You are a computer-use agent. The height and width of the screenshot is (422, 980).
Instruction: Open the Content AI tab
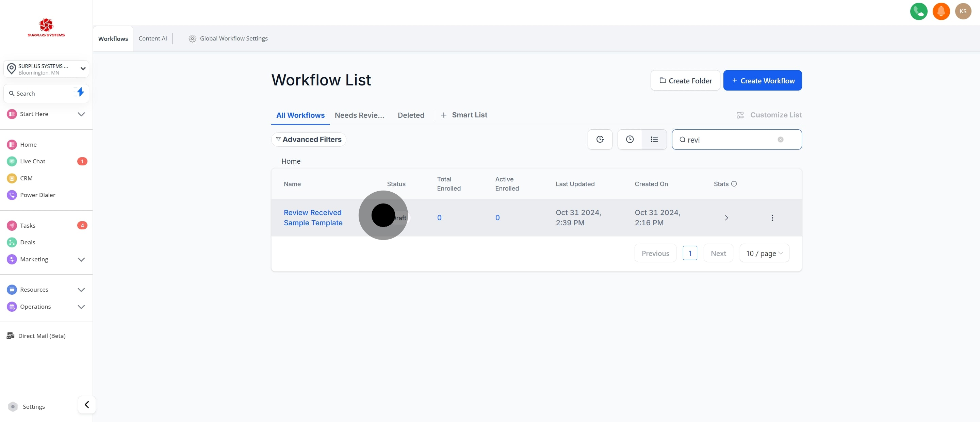[152, 38]
